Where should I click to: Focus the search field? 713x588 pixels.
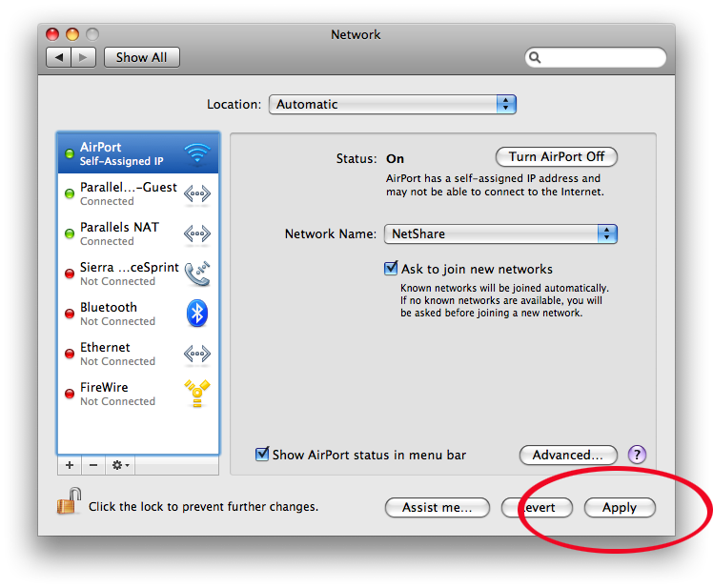(596, 57)
